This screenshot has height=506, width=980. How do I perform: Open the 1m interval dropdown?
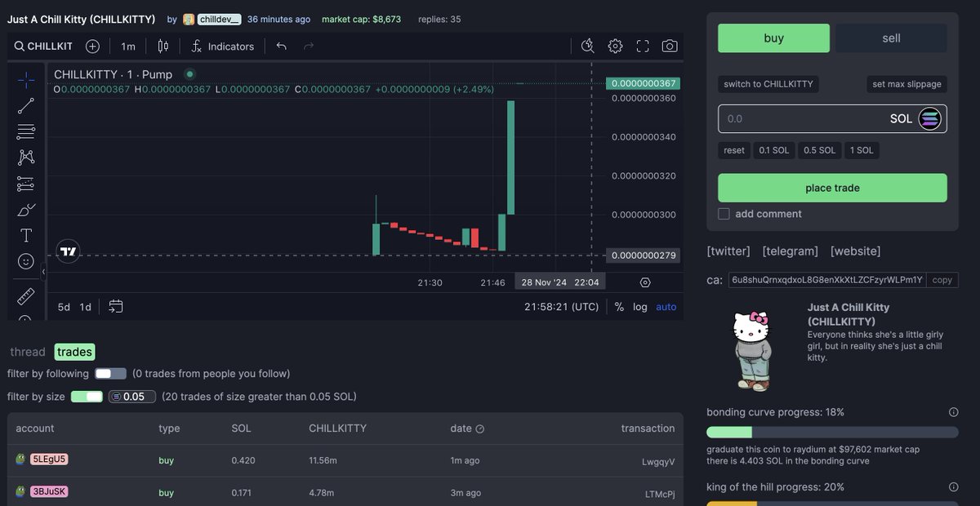[x=128, y=47]
